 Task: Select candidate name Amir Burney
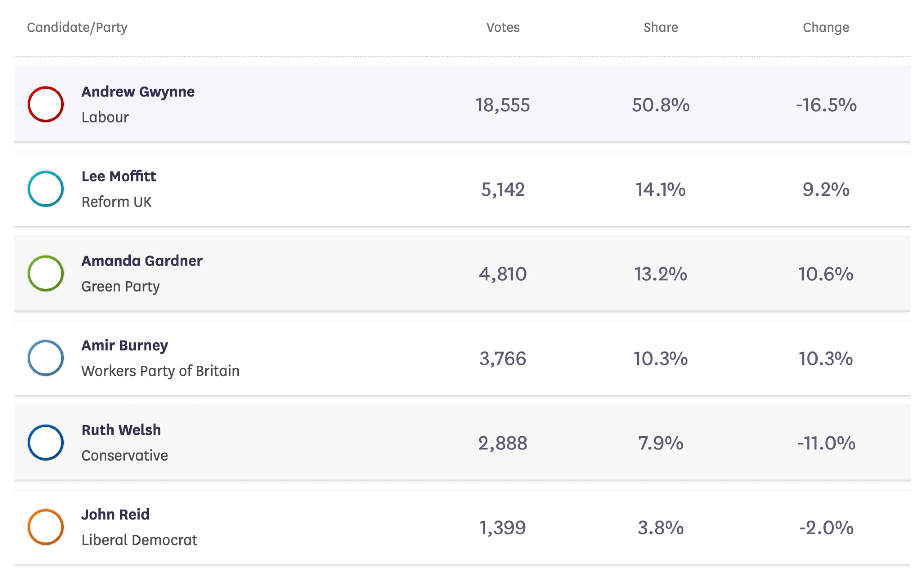[125, 346]
